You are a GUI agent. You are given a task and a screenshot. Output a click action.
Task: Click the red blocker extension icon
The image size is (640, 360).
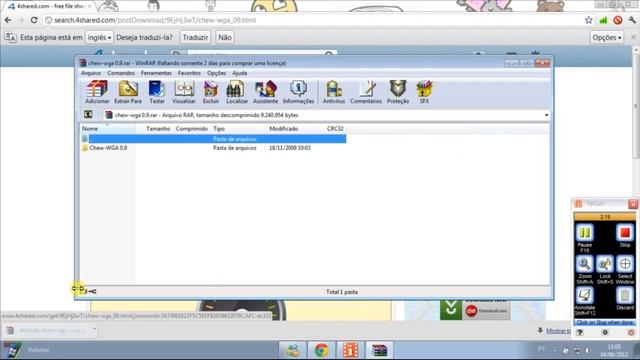[x=618, y=20]
